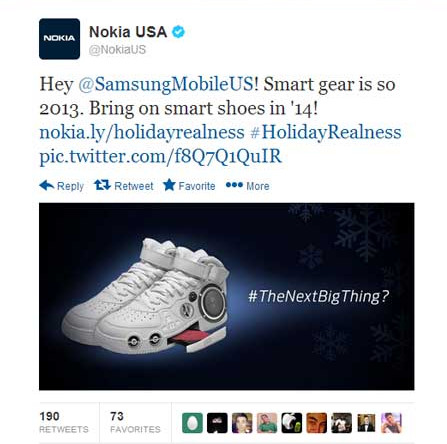
Task: Click the last avatar in the row
Action: [391, 423]
